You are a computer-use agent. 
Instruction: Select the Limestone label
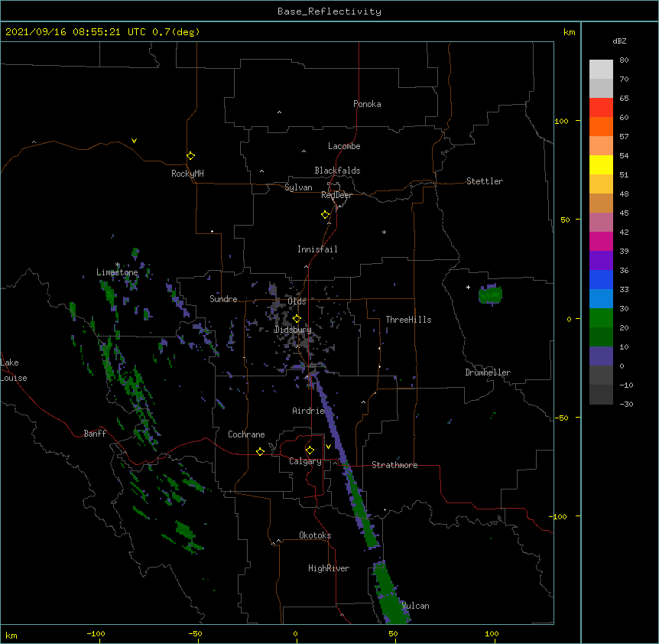click(x=117, y=272)
